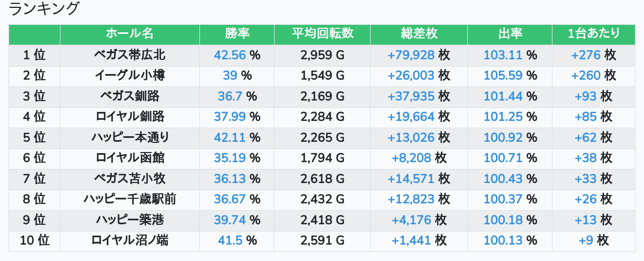644x261 pixels.
Task: Click the ハッピー築港 hall name
Action: point(130,220)
